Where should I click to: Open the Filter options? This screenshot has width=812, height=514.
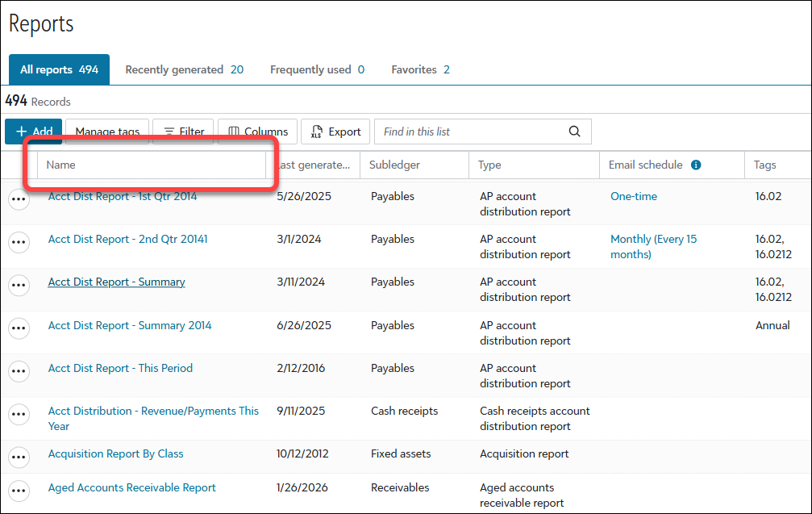pos(184,132)
